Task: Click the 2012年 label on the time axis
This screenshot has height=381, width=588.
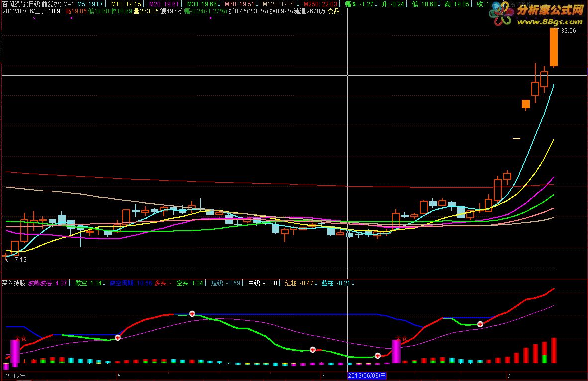Action: 16,376
